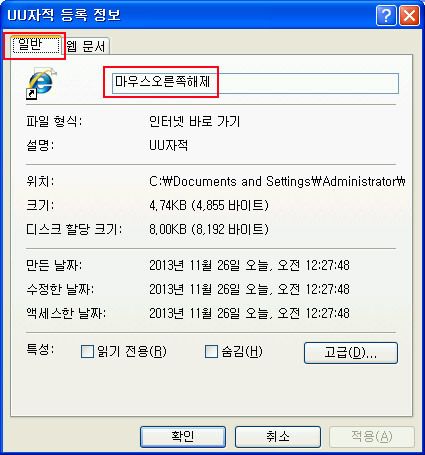The image size is (425, 455).
Task: Click the Internet Explorer shortcut icon
Action: pos(41,84)
